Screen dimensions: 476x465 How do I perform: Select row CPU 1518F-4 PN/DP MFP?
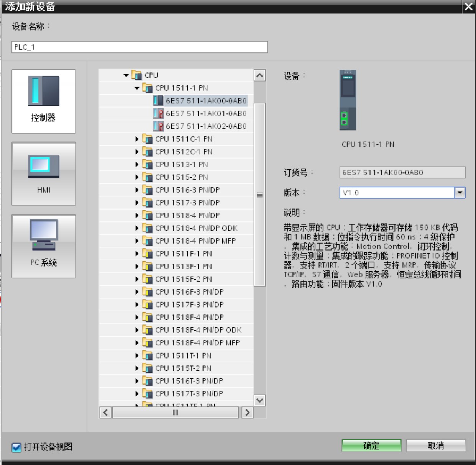tap(176, 342)
